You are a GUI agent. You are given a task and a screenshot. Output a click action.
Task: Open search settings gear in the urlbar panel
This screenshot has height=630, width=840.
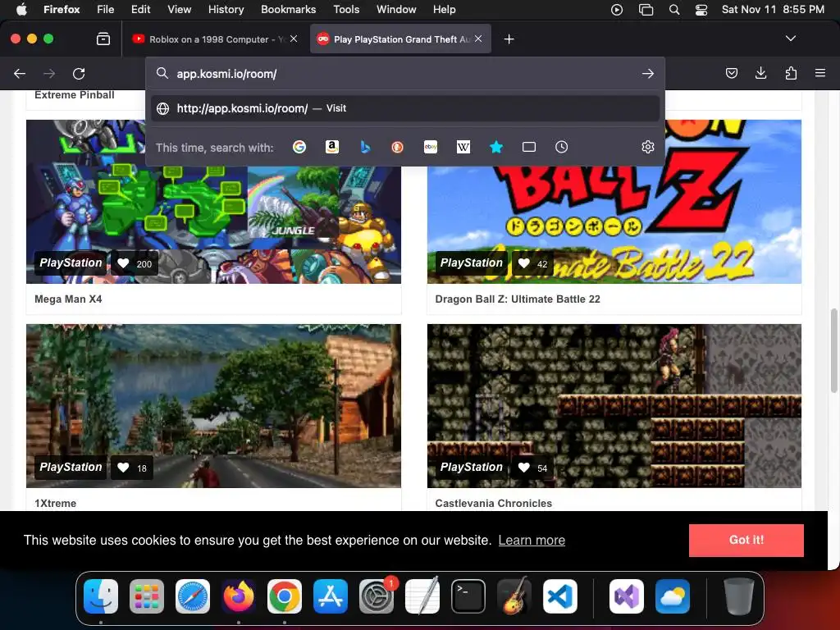click(x=648, y=147)
